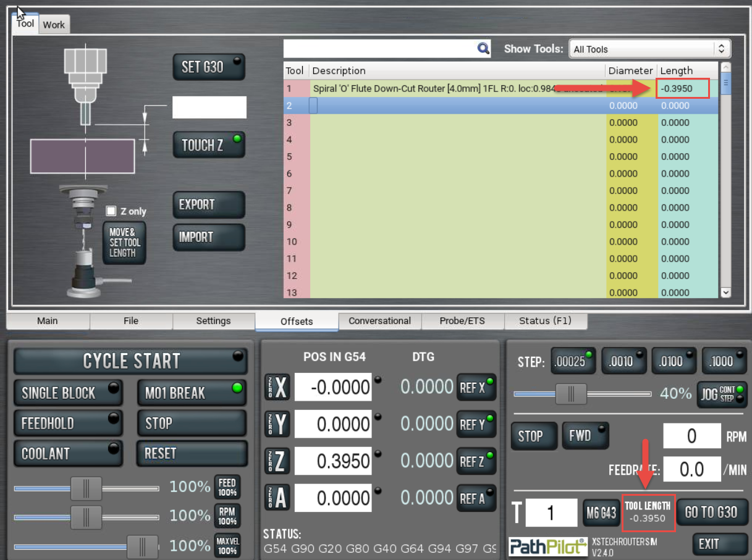Screen dimensions: 752x560
Task: Click the tool table scroll down arrow
Action: coord(725,292)
